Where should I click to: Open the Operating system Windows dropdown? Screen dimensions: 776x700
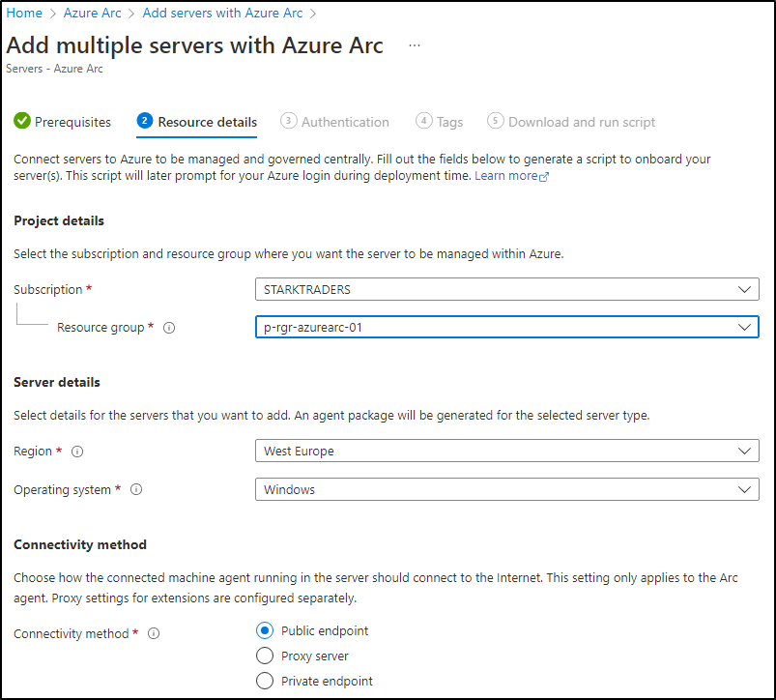tap(506, 489)
